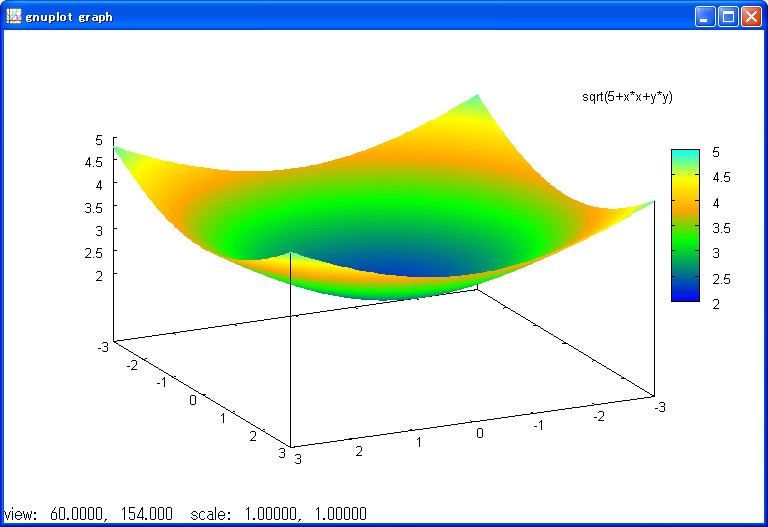The image size is (768, 527).
Task: Click the color bar gradient scale
Action: pos(685,225)
